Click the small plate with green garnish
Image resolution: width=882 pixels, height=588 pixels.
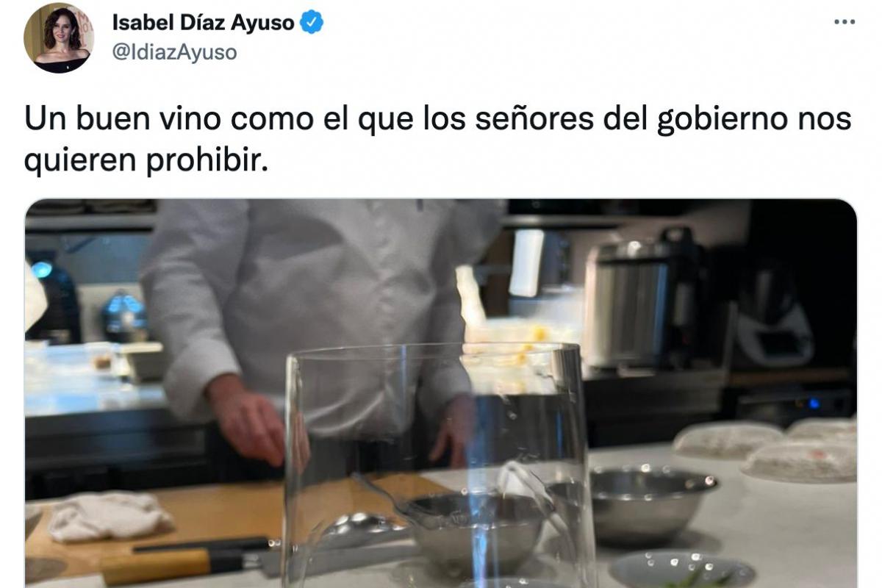click(x=682, y=570)
